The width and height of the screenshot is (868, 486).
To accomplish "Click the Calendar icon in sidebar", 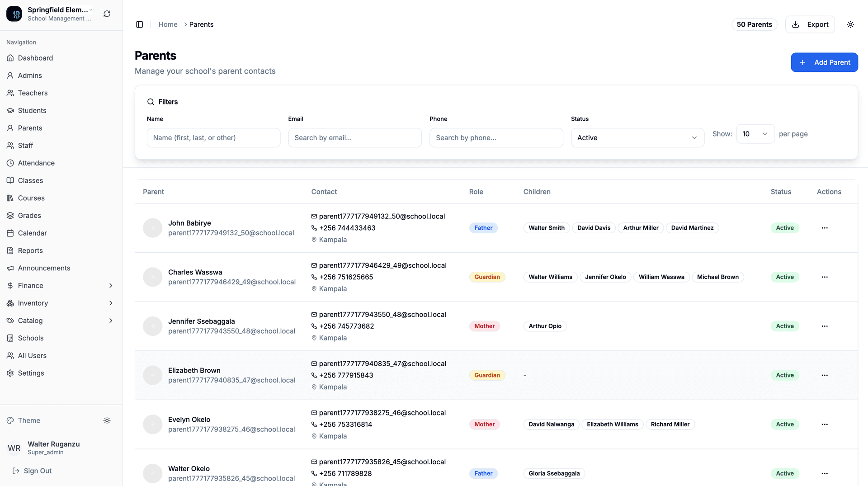I will [x=10, y=233].
